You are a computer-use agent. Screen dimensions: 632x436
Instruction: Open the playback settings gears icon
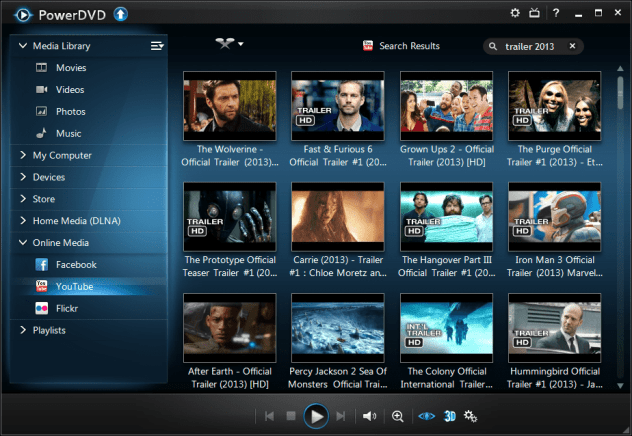(x=470, y=416)
